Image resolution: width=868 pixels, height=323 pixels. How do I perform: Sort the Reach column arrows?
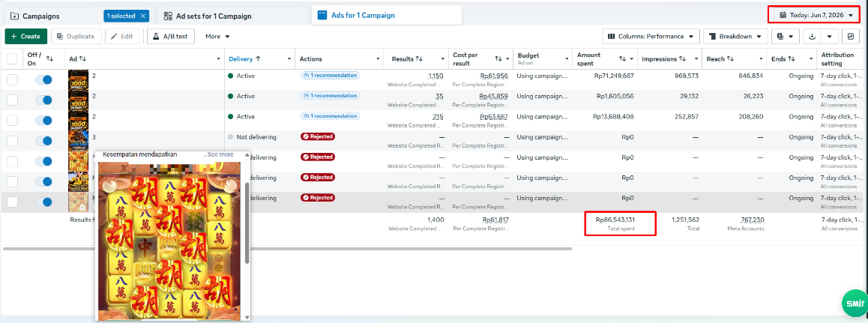[730, 58]
